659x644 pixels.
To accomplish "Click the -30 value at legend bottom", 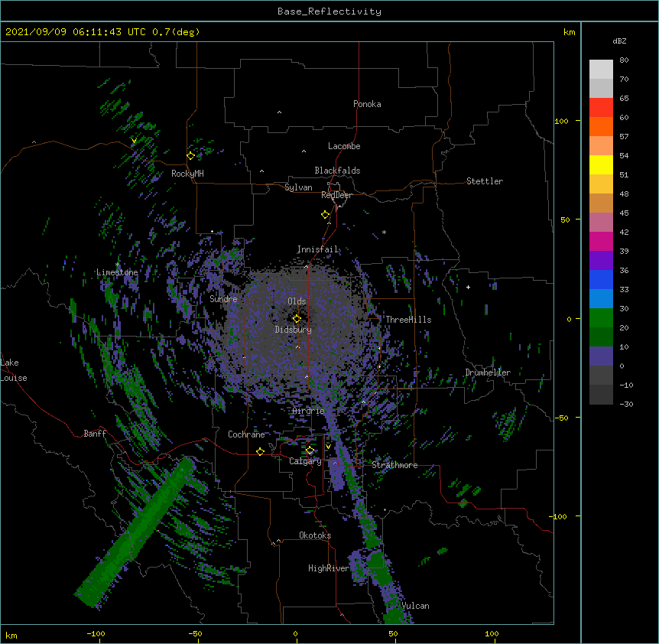I will (626, 405).
